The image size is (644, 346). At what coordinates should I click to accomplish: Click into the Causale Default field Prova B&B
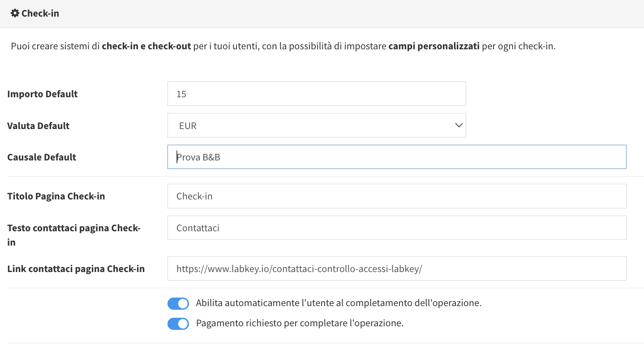tap(397, 157)
